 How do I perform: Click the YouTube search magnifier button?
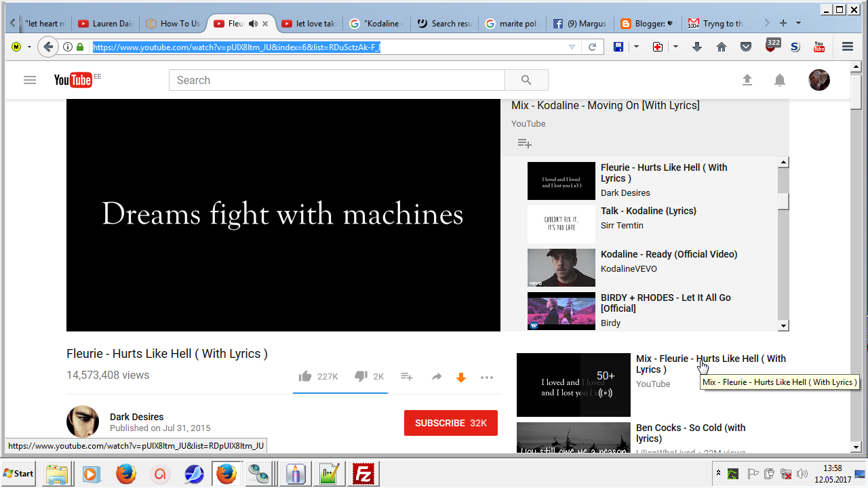(526, 80)
